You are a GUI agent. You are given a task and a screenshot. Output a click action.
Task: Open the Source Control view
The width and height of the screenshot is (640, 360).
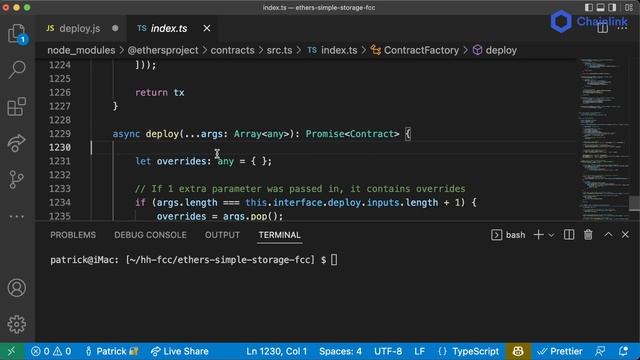coord(17,180)
